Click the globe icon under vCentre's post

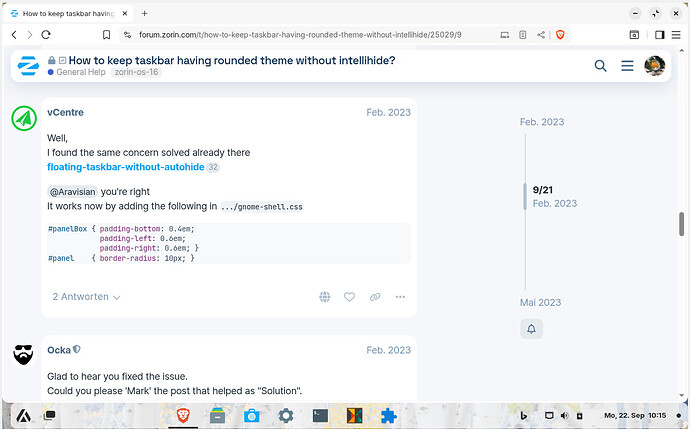[x=325, y=297]
